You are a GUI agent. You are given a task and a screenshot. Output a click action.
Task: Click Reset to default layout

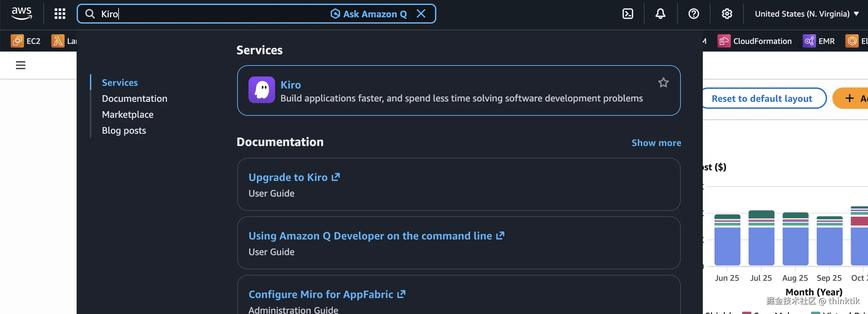[x=761, y=98]
